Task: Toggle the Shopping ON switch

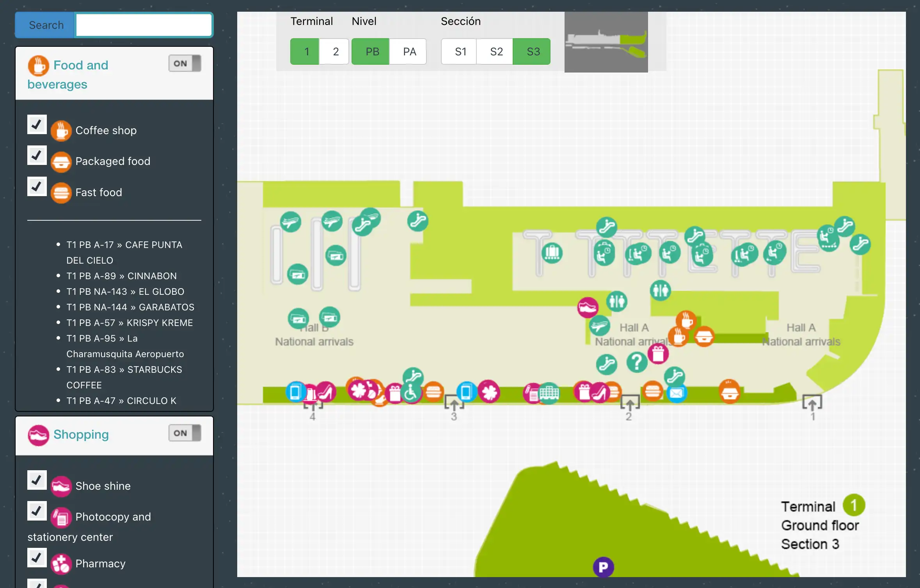Action: [x=185, y=433]
